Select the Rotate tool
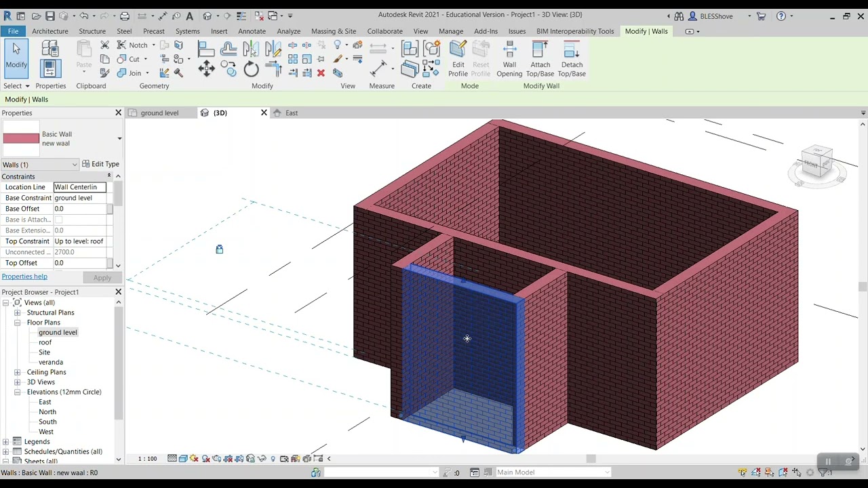This screenshot has width=868, height=488. click(251, 69)
